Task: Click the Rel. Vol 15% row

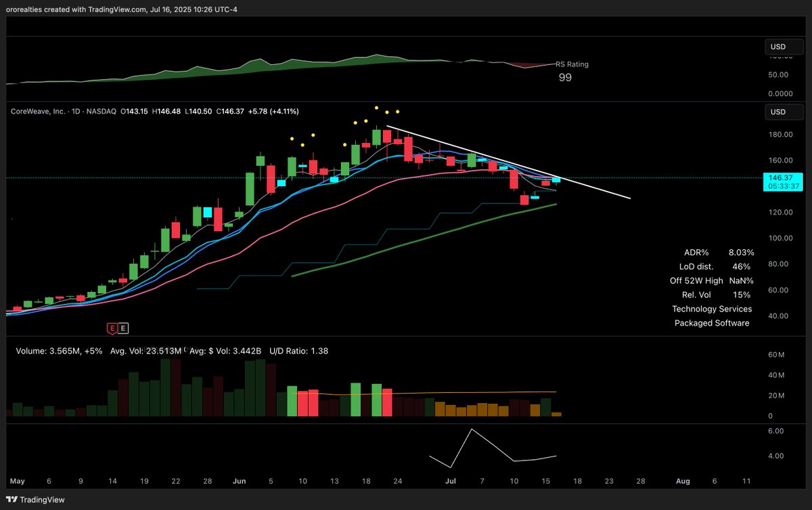Action: (716, 295)
